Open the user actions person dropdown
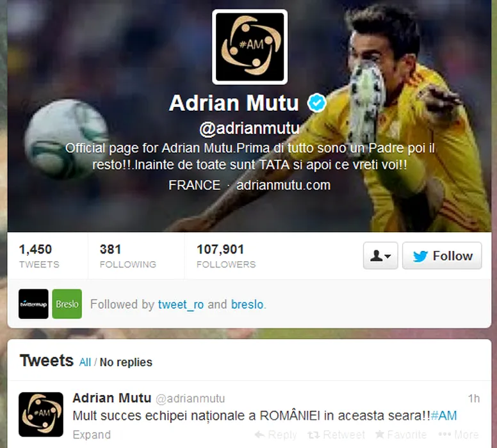Screen dimensions: 497x448 [380, 256]
